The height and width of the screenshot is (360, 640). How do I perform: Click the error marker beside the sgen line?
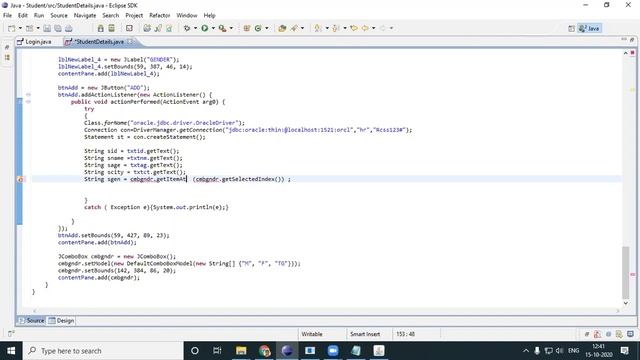point(20,179)
